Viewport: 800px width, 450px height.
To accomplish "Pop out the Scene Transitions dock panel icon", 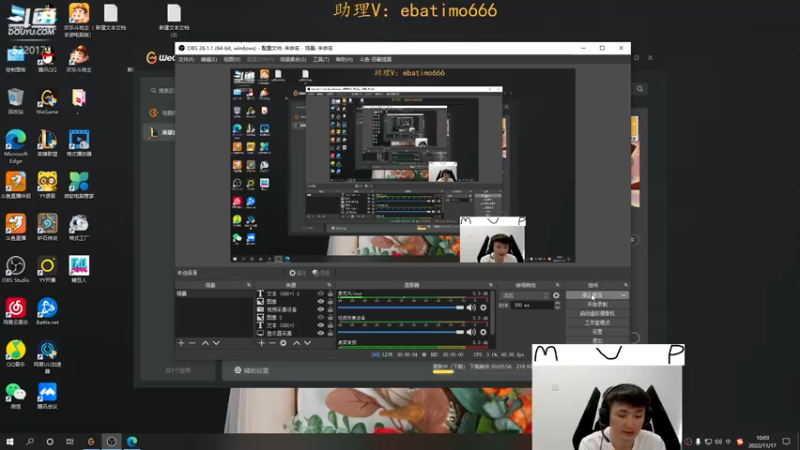I will click(557, 285).
